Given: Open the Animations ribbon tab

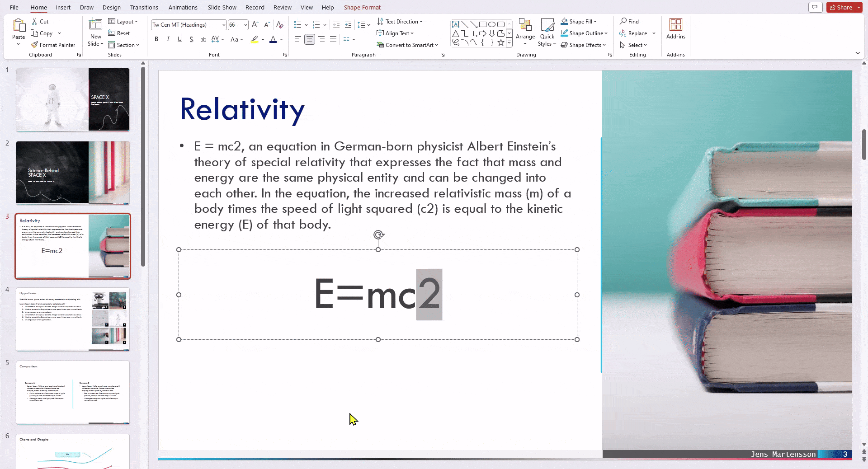Looking at the screenshot, I should [183, 7].
